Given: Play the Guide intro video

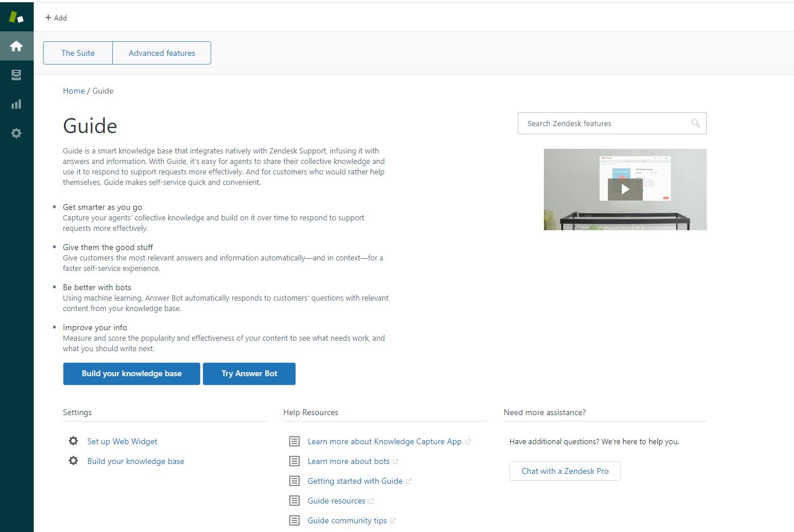Looking at the screenshot, I should [x=625, y=189].
